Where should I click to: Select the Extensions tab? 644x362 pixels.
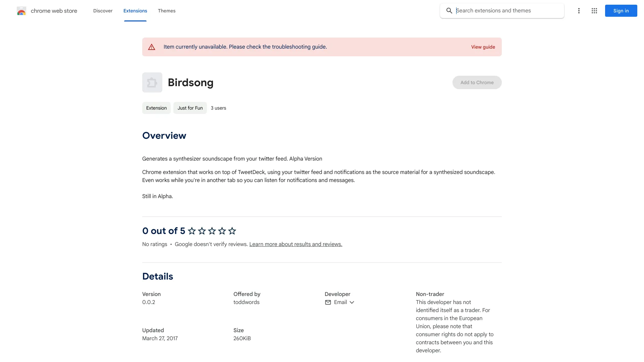coord(135,11)
